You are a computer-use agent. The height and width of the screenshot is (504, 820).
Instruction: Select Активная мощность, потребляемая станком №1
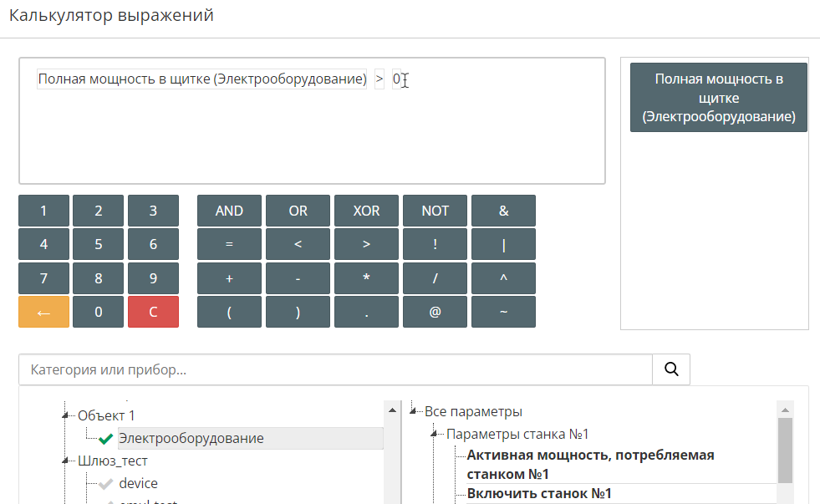tap(590, 464)
